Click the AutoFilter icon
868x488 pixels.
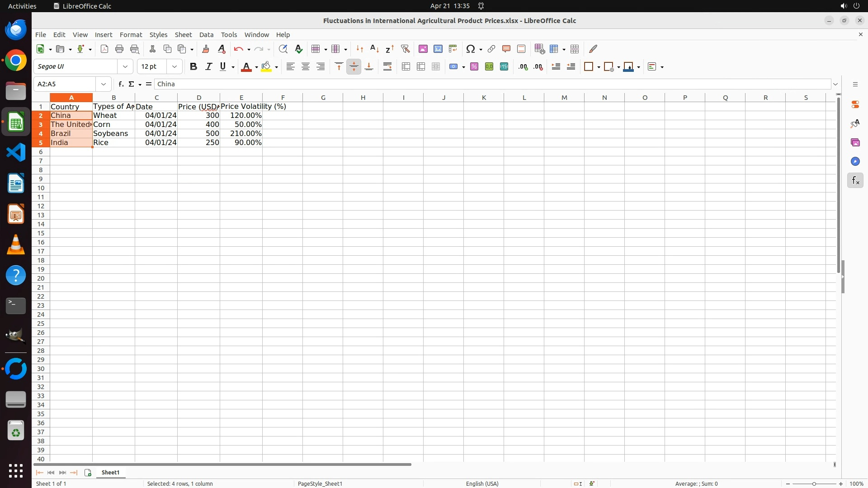(405, 49)
